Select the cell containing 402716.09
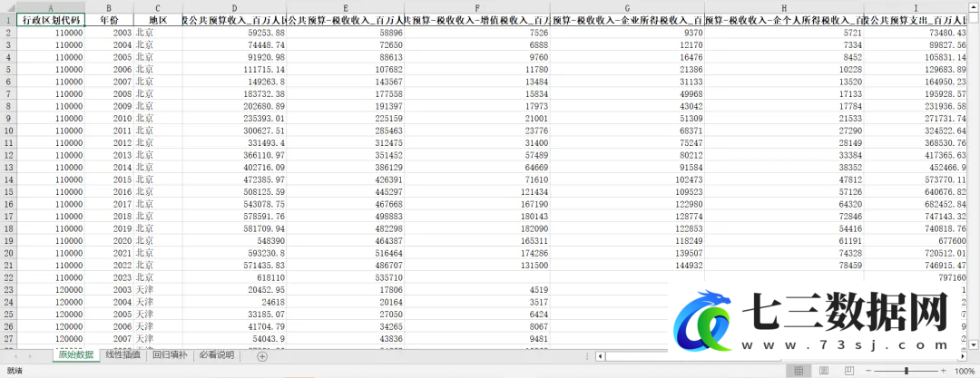 click(x=234, y=167)
